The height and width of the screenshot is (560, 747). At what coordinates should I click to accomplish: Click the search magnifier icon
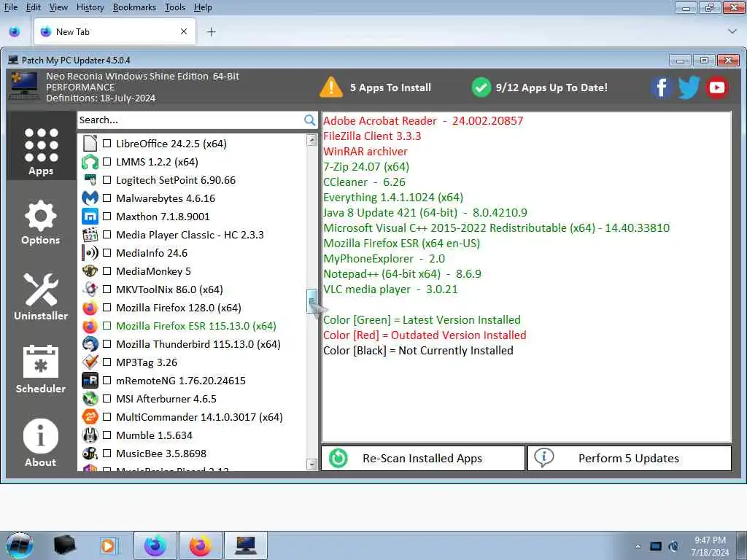[x=309, y=120]
